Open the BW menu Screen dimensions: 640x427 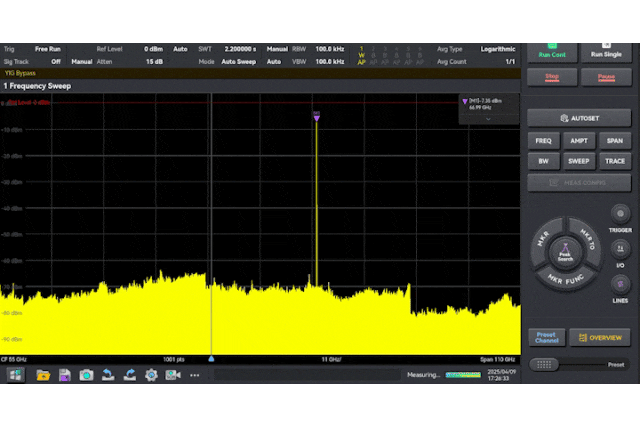pyautogui.click(x=543, y=161)
